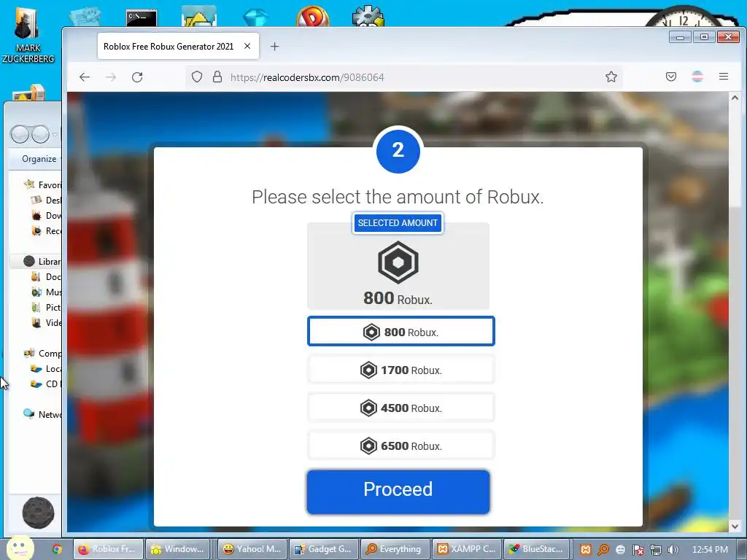Close the Roblox Free Robux Generator tab
Image resolution: width=747 pixels, height=560 pixels.
click(x=247, y=46)
